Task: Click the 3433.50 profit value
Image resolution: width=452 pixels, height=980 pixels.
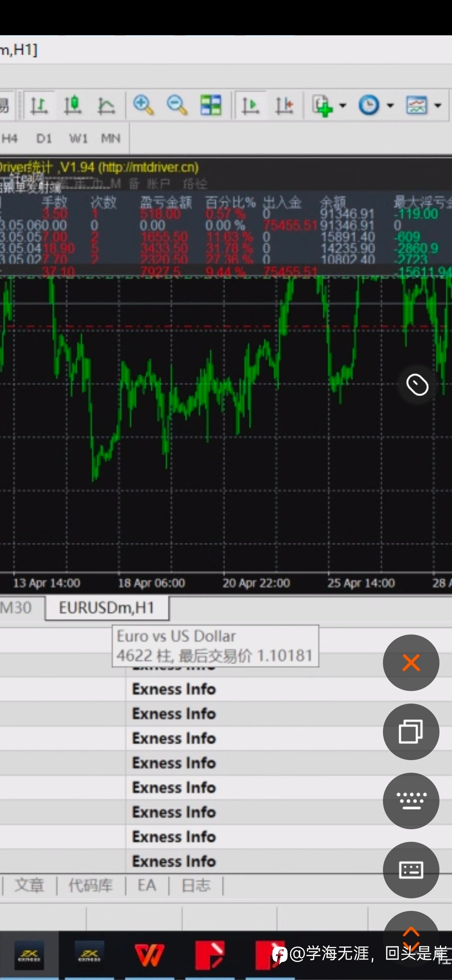Action: click(x=164, y=248)
